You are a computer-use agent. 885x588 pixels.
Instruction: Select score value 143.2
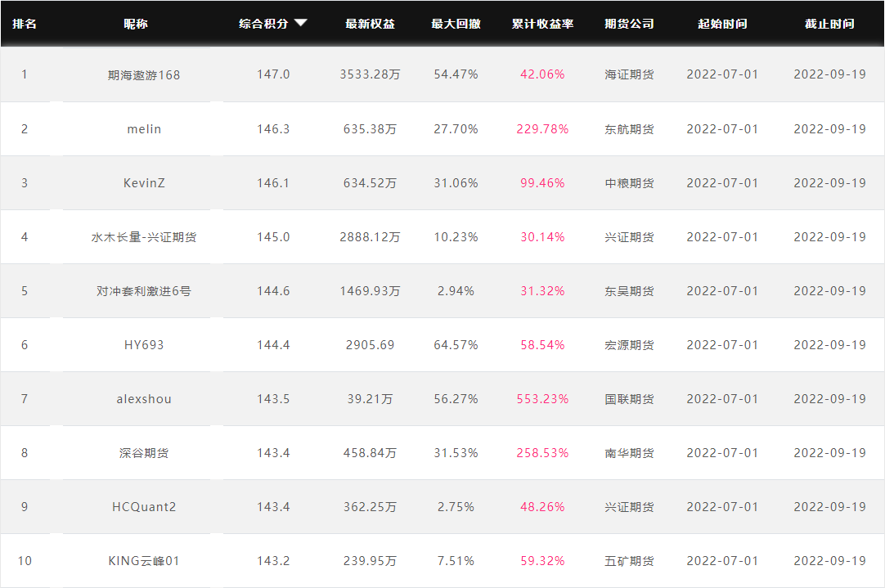point(273,561)
